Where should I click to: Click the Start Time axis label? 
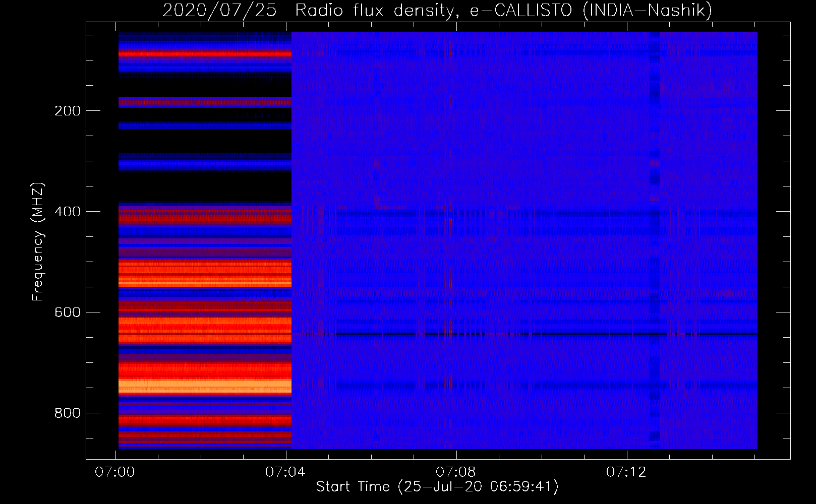437,487
